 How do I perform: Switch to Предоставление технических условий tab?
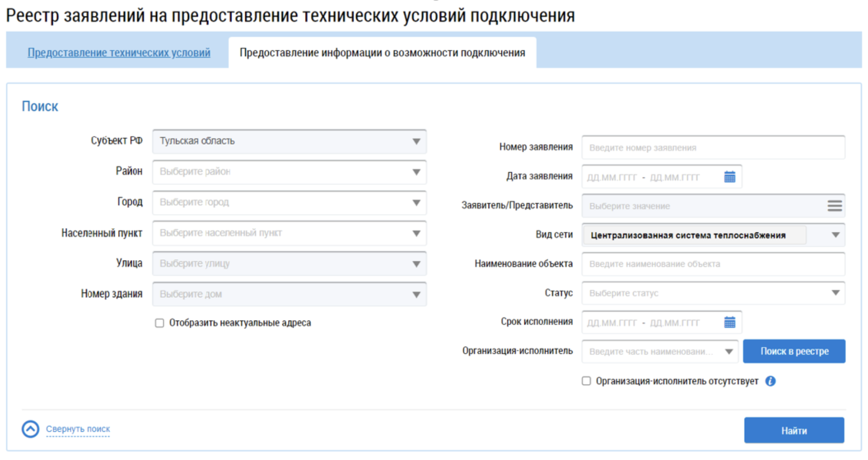(x=118, y=53)
